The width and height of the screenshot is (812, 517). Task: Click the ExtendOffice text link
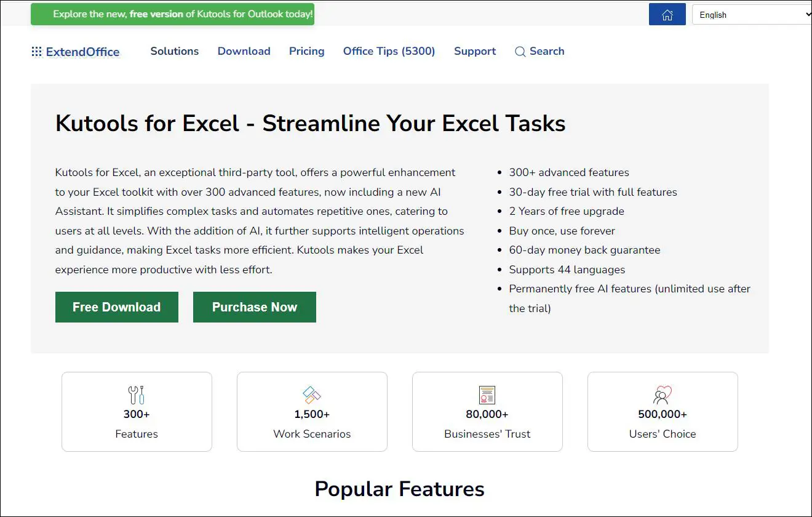pyautogui.click(x=82, y=52)
